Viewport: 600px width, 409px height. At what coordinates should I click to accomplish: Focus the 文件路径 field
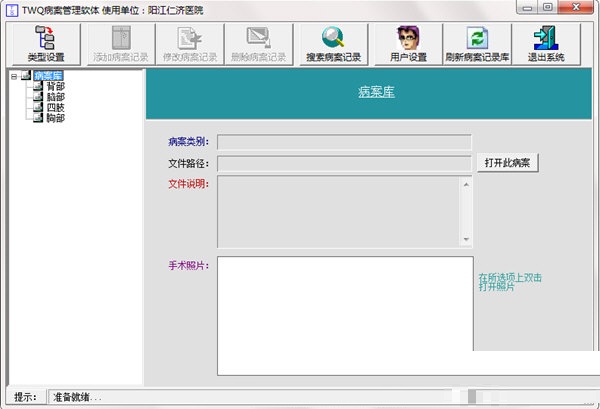(x=344, y=164)
